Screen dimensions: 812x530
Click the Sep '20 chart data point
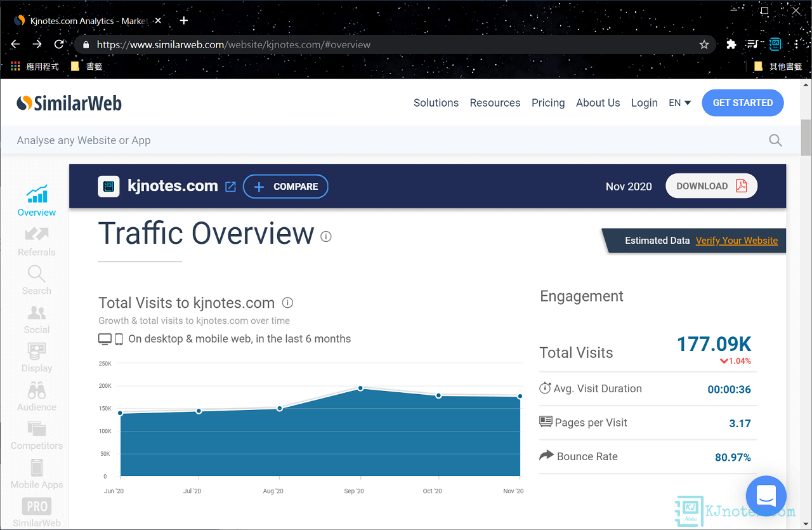click(360, 388)
